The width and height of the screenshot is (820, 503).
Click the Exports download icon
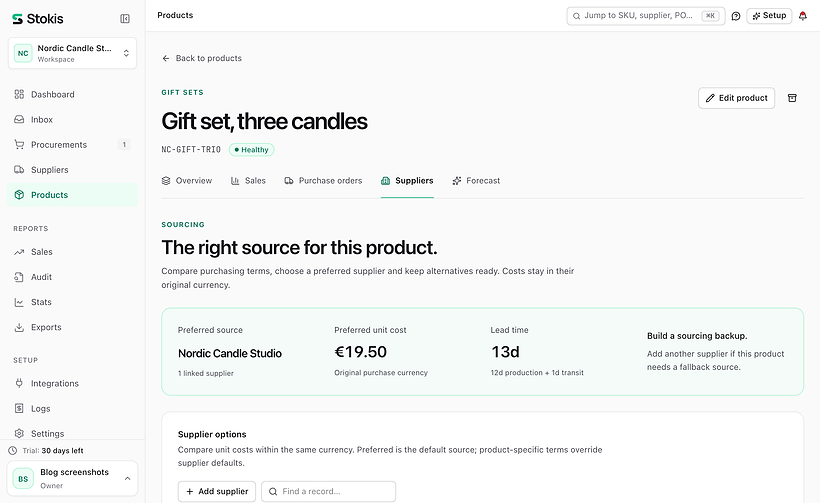19,327
